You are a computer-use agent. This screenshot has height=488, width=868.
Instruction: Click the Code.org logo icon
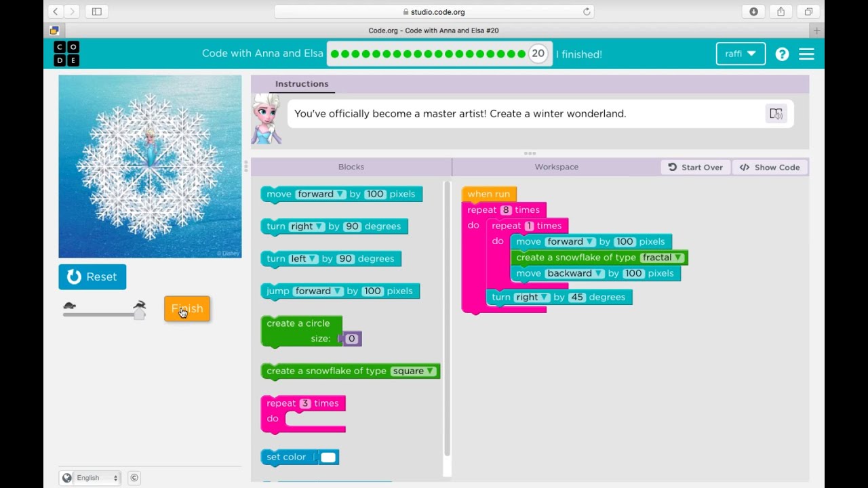66,54
